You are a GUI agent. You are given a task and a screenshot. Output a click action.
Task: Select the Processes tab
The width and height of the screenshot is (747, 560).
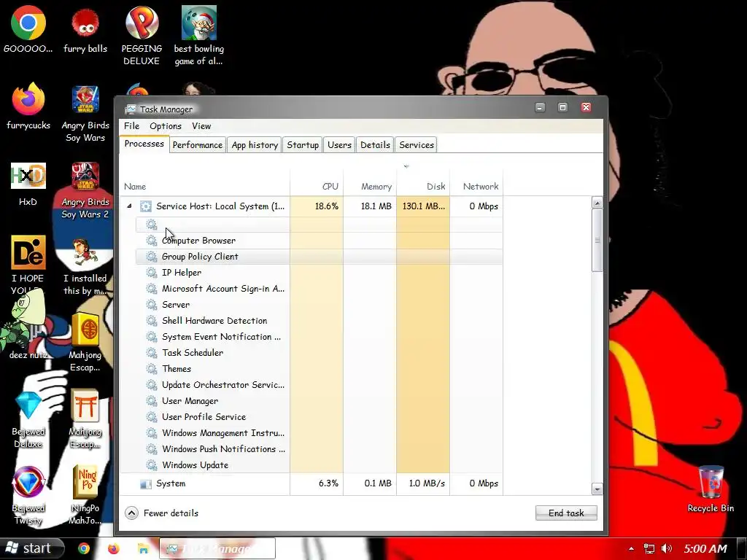[x=144, y=144]
